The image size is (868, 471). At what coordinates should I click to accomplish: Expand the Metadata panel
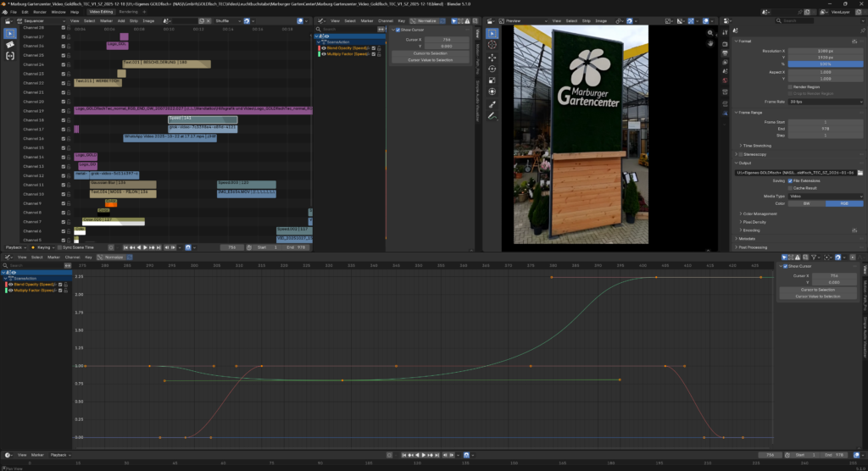pyautogui.click(x=746, y=239)
